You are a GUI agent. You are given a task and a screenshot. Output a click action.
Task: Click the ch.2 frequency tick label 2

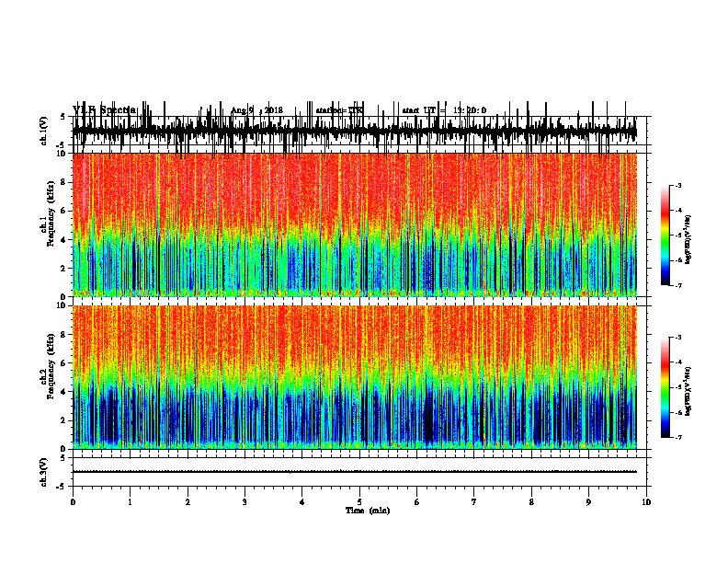64,420
